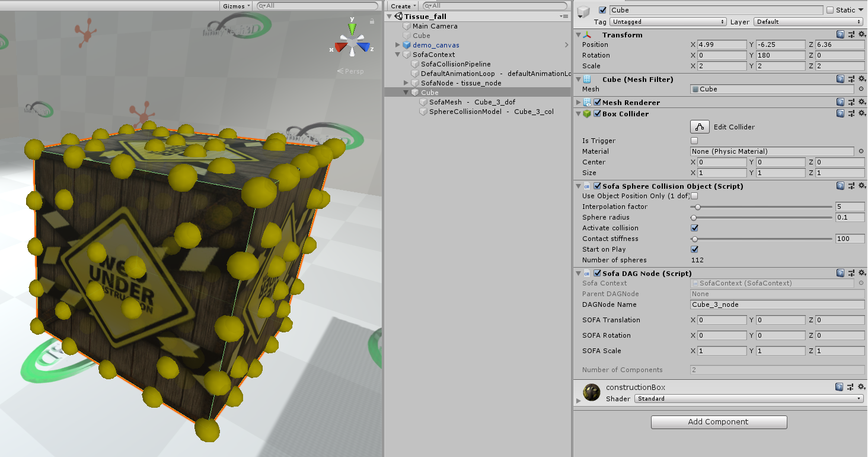This screenshot has height=457, width=868.
Task: Click the Mesh Renderer preset icon
Action: pos(851,101)
